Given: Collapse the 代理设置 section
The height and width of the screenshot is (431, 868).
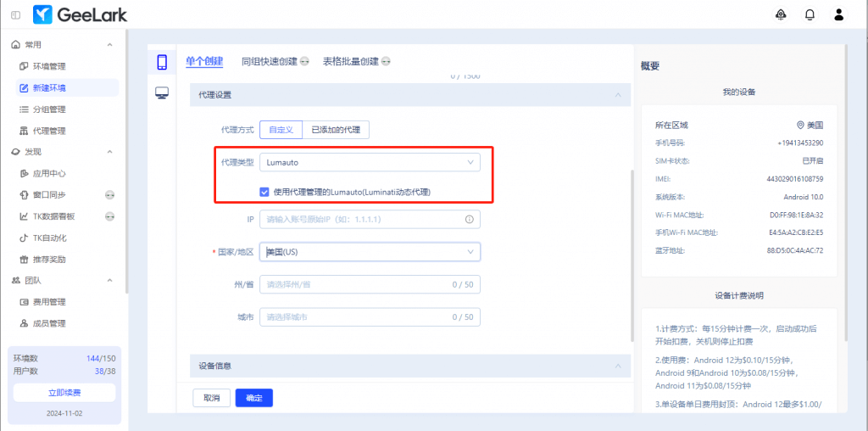Looking at the screenshot, I should (x=618, y=95).
